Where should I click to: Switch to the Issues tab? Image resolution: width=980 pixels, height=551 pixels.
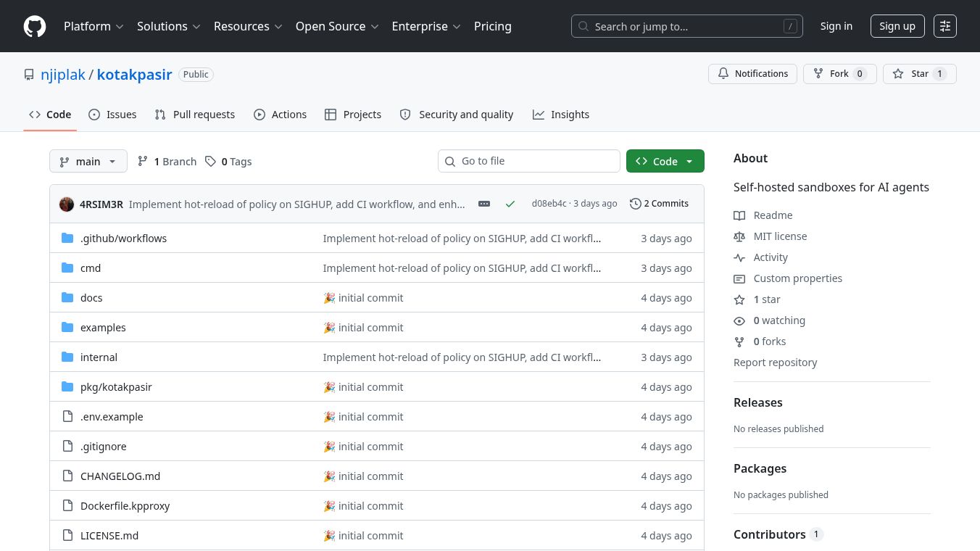[112, 115]
